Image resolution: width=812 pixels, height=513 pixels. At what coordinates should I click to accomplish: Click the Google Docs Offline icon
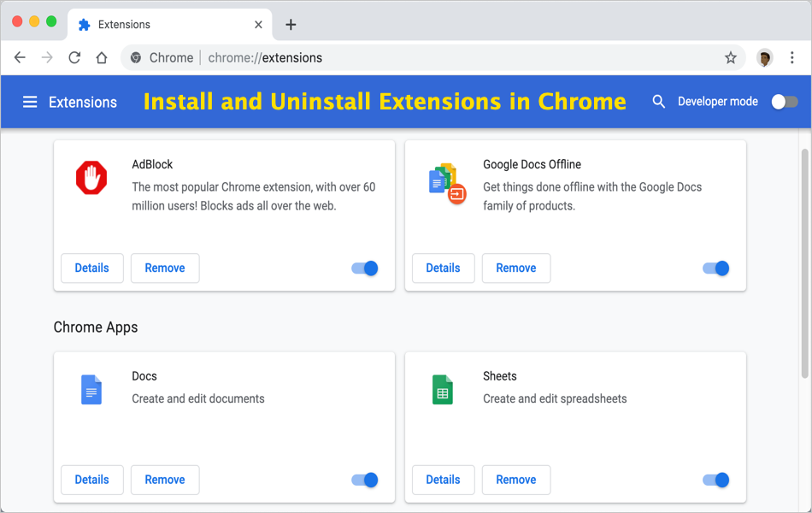click(447, 184)
